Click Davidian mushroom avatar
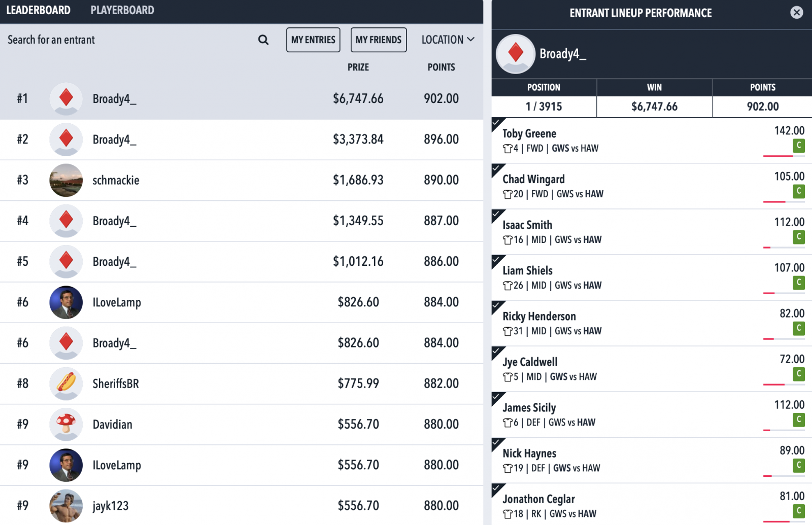Screen dimensions: 812x525 click(66, 424)
